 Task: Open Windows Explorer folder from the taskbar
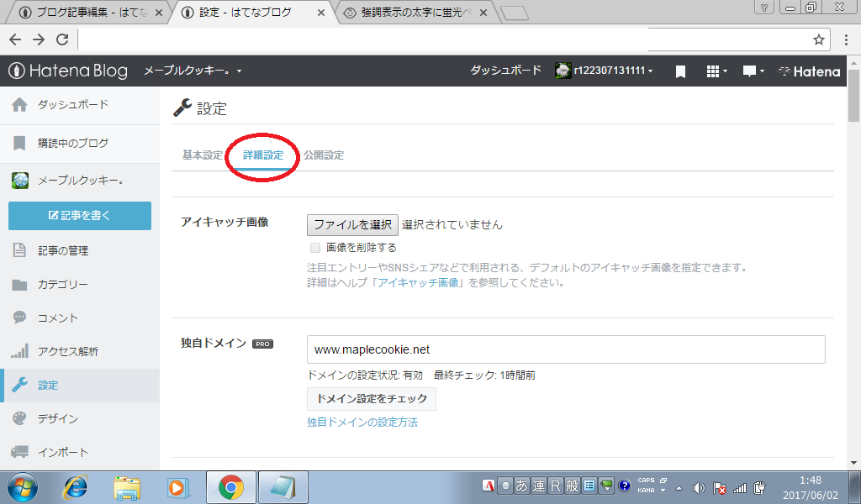(x=127, y=487)
